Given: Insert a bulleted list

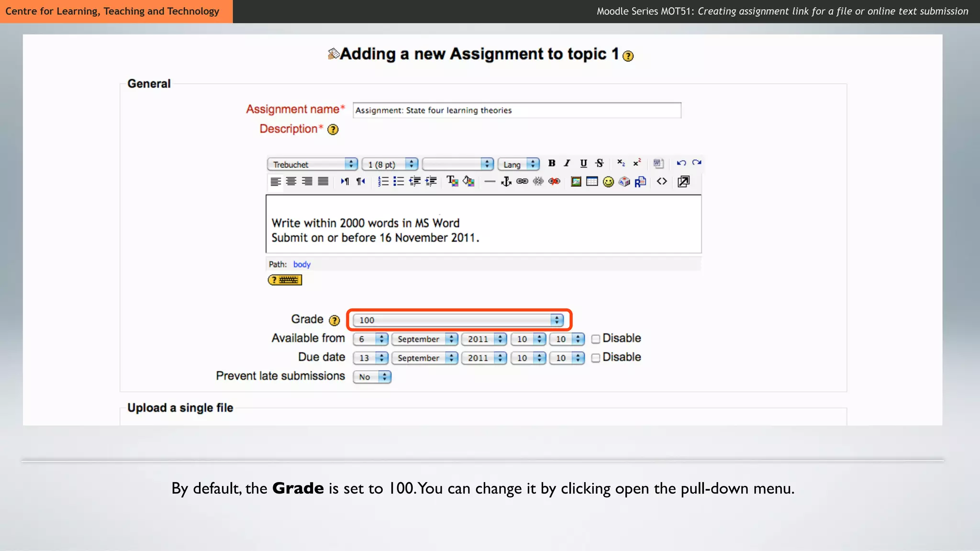Looking at the screenshot, I should [x=399, y=181].
